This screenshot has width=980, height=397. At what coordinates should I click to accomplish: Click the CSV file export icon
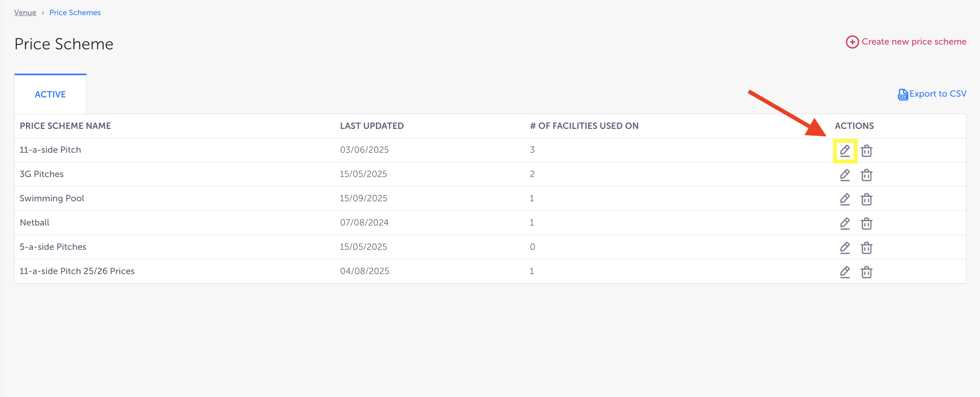(x=903, y=94)
